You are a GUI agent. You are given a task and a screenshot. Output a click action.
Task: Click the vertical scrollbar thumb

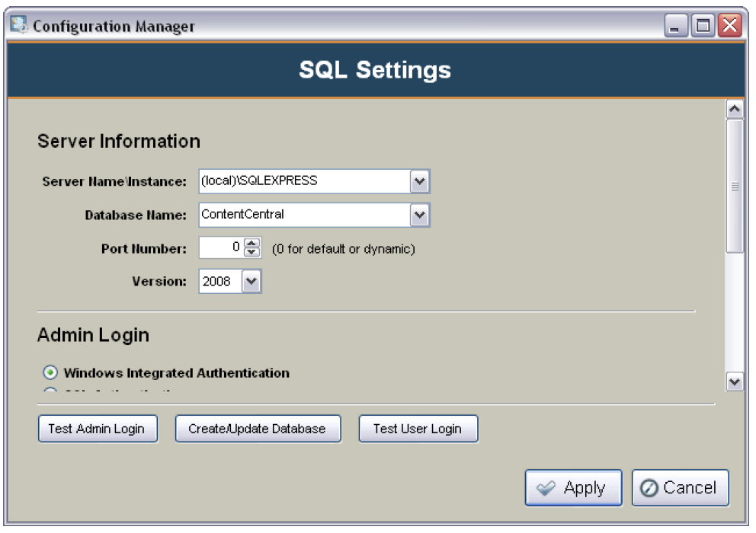point(734,183)
